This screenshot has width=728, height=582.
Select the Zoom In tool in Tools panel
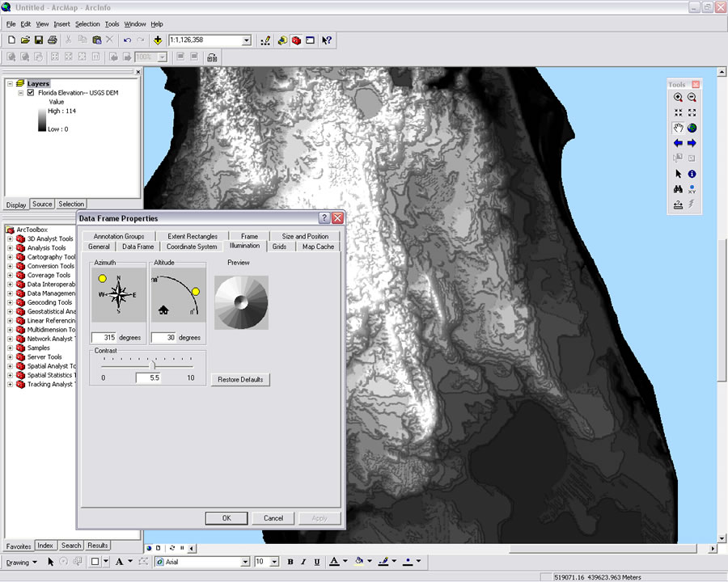[x=678, y=97]
